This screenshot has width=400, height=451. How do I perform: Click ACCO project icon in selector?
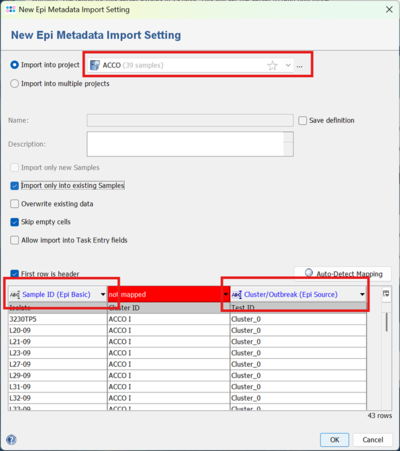coord(95,65)
